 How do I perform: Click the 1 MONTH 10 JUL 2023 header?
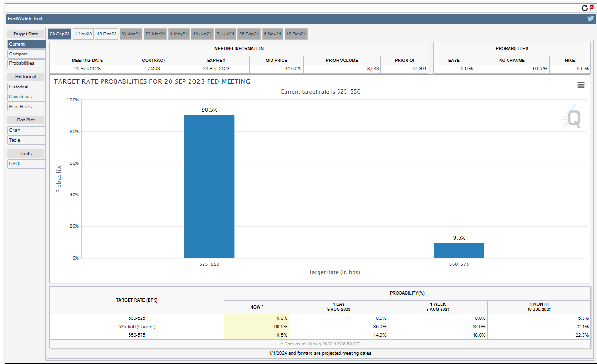539,307
